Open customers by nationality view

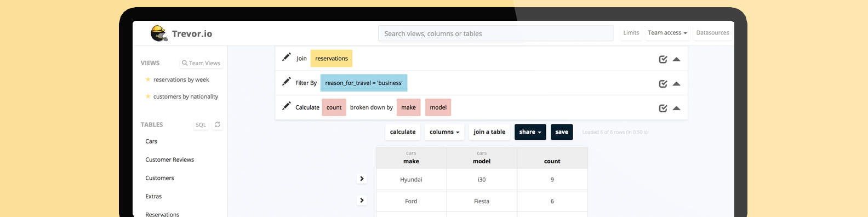[186, 97]
